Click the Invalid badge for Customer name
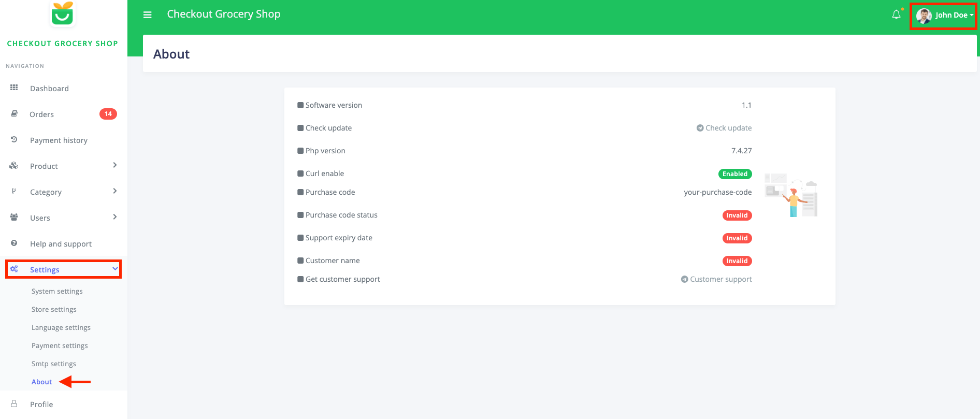Screen dimensions: 980x419 click(x=737, y=261)
